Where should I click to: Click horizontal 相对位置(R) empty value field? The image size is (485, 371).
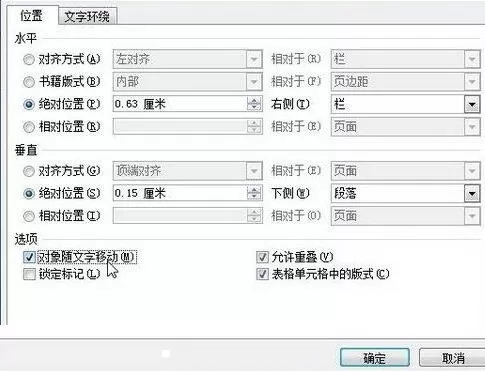(x=180, y=127)
